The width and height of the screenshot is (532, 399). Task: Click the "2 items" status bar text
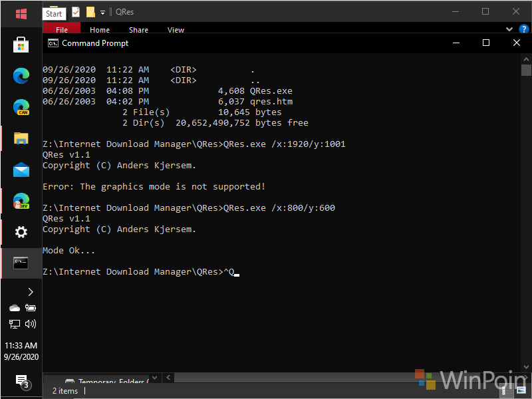[x=65, y=391]
